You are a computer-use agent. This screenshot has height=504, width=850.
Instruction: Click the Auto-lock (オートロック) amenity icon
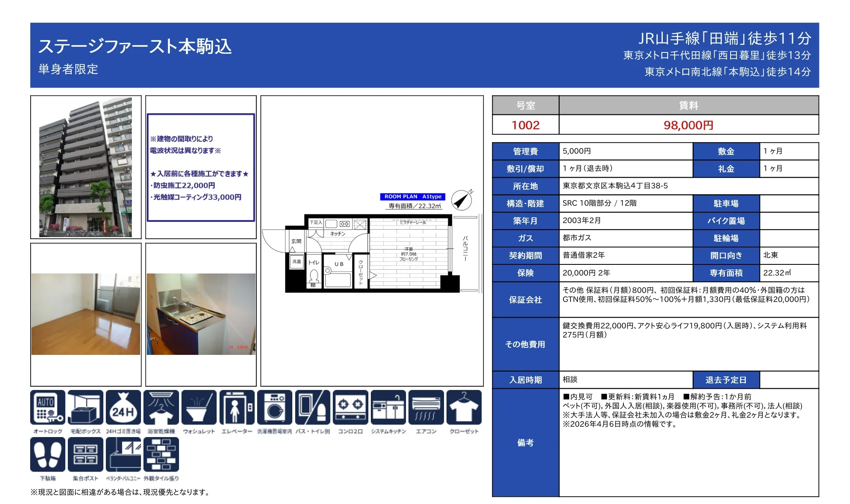48,407
